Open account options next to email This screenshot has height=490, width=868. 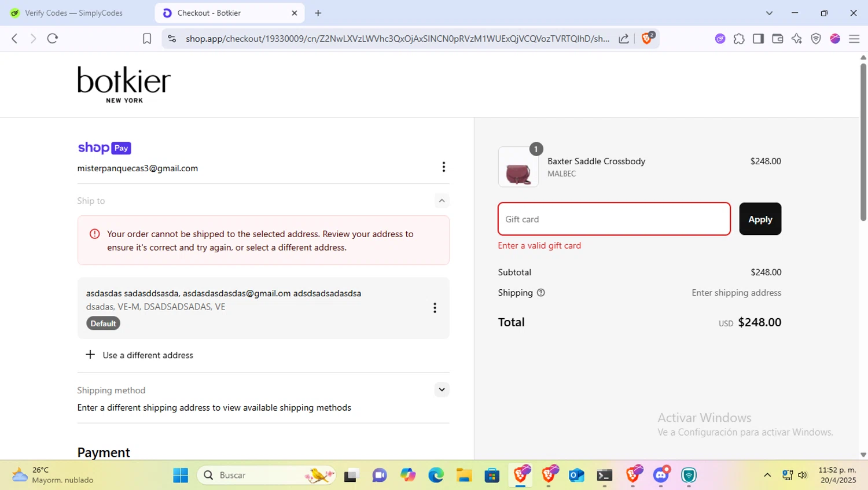[444, 167]
